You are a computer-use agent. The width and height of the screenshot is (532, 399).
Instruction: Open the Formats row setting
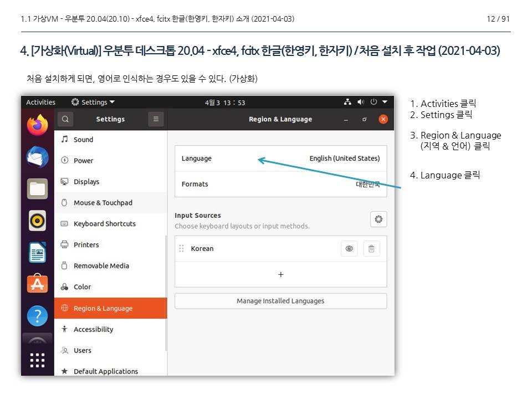tap(280, 184)
